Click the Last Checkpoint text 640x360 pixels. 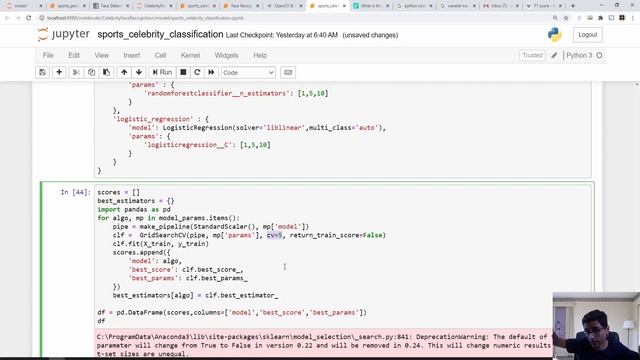tap(282, 35)
